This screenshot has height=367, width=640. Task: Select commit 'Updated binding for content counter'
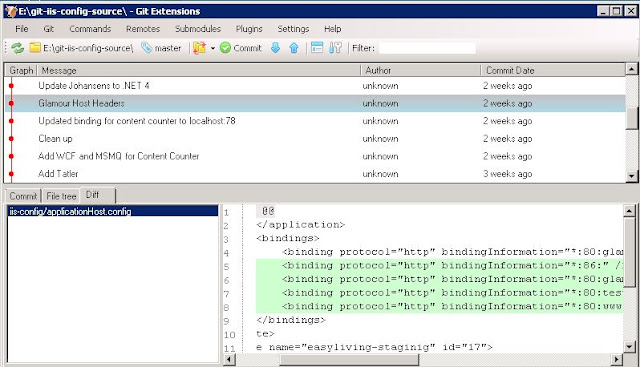315,121
